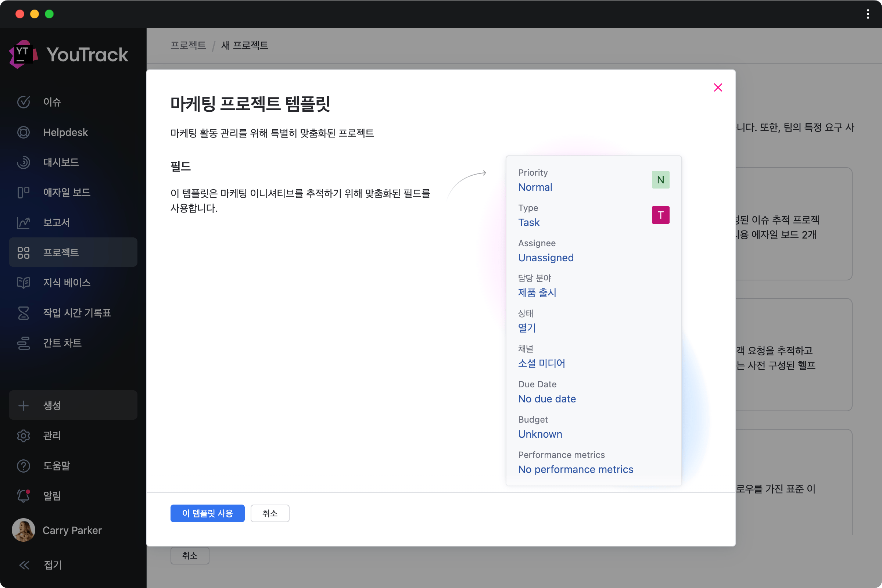Viewport: 882px width, 588px height.
Task: Click the 이 템플릿 사용 button
Action: (x=207, y=513)
